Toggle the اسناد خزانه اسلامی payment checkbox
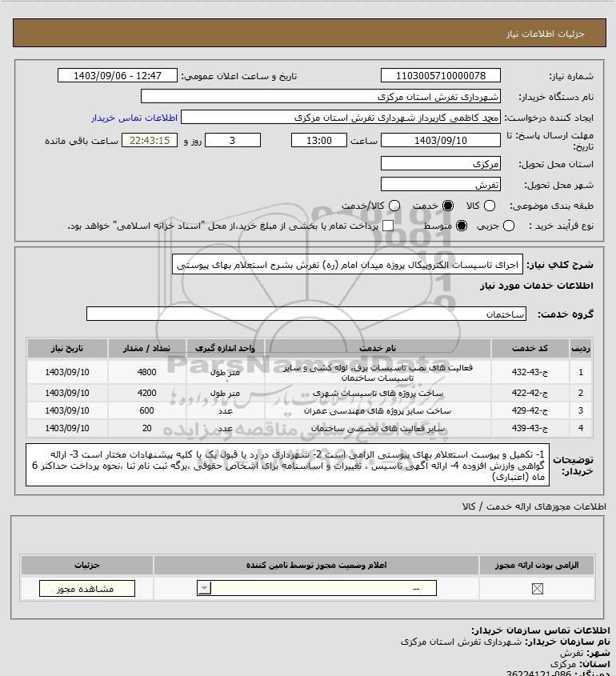The width and height of the screenshot is (616, 676). click(388, 226)
